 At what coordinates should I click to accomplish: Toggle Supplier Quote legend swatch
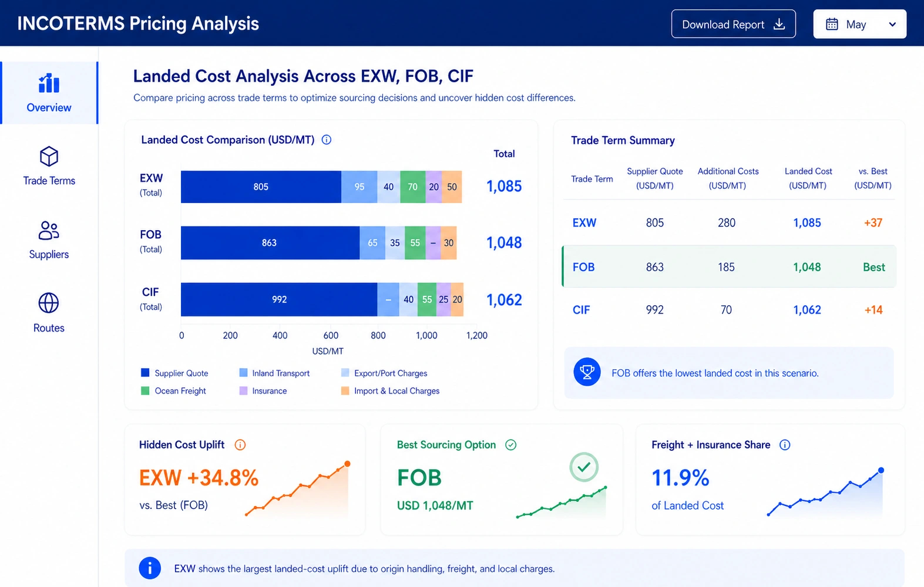(145, 373)
